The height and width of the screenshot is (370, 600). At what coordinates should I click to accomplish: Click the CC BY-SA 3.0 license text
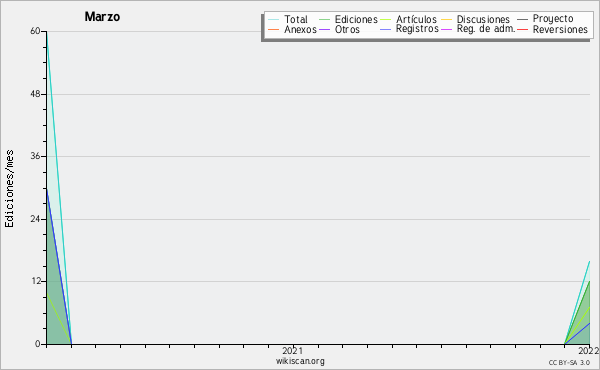[x=569, y=363]
